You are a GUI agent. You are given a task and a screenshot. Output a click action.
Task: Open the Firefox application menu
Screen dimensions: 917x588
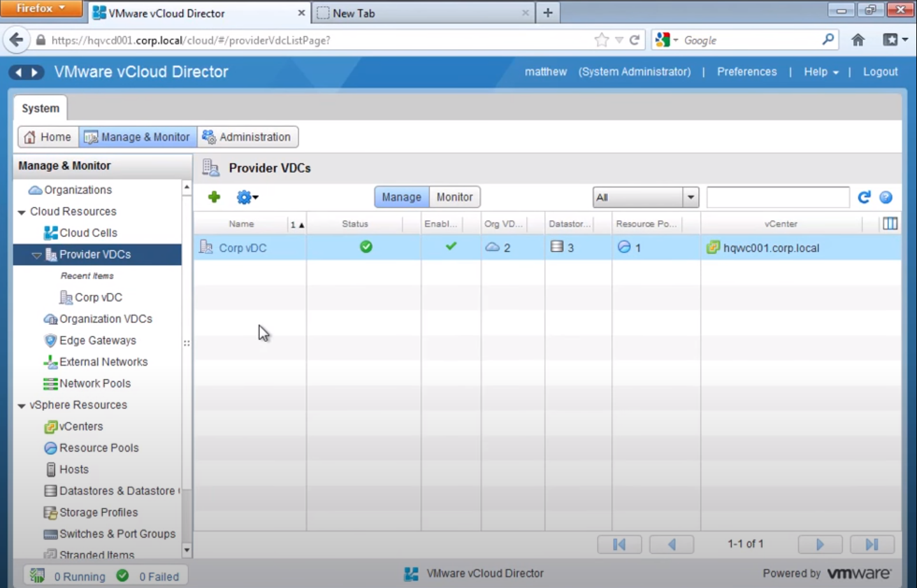point(41,8)
